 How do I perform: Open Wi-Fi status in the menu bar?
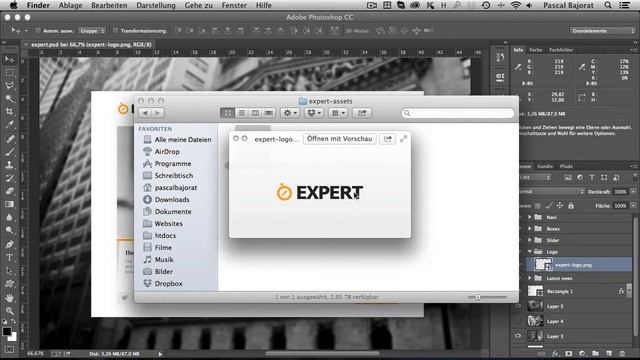(x=516, y=5)
